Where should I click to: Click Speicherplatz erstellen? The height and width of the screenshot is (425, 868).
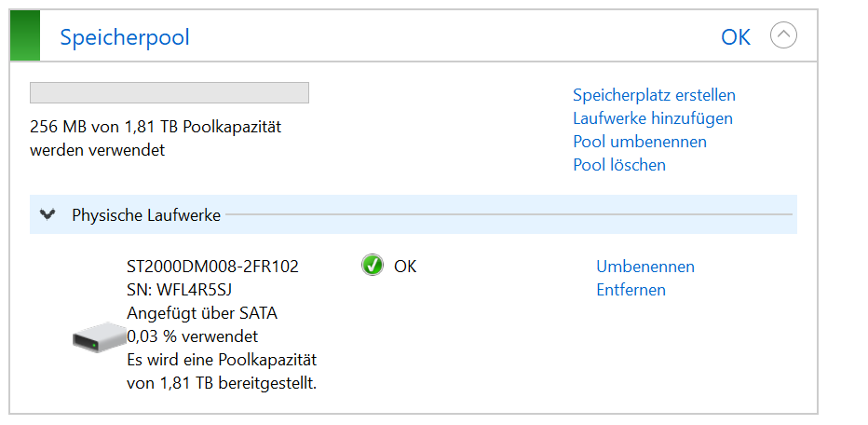pos(654,95)
